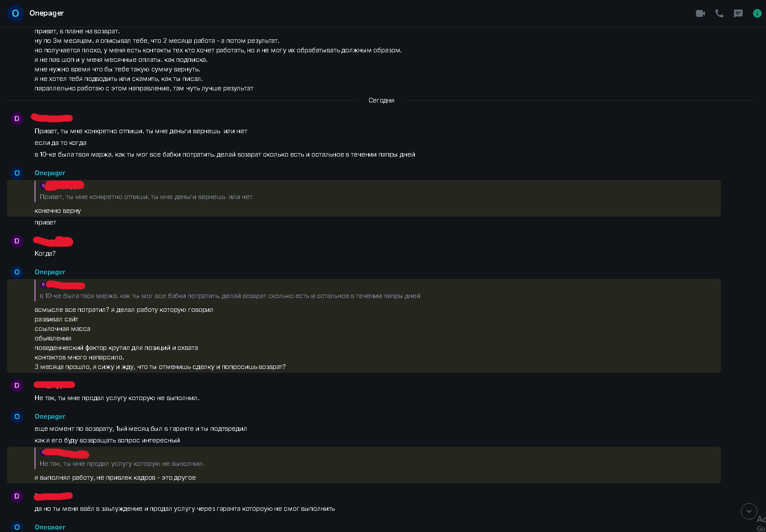
Task: Click D avatar beside "да но ты меня ввёл"
Action: tap(17, 496)
